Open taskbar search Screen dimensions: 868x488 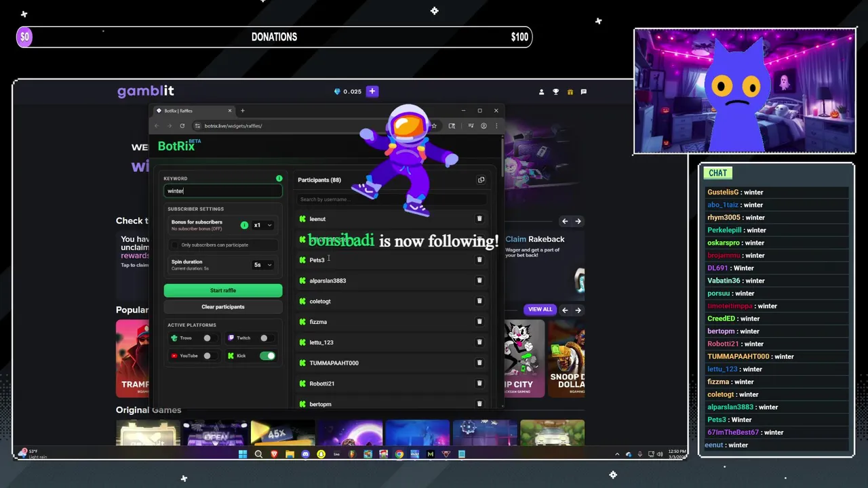258,454
